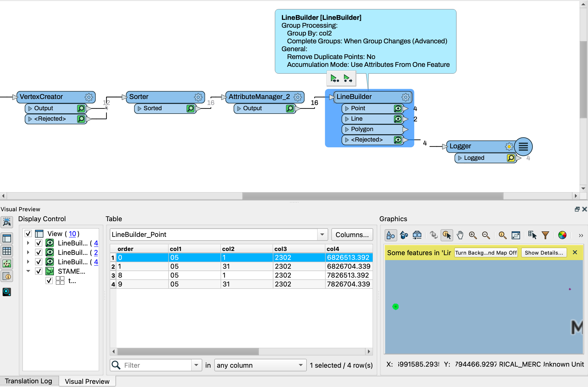This screenshot has height=387, width=588.
Task: Open the filter funnel tool
Action: tap(545, 235)
